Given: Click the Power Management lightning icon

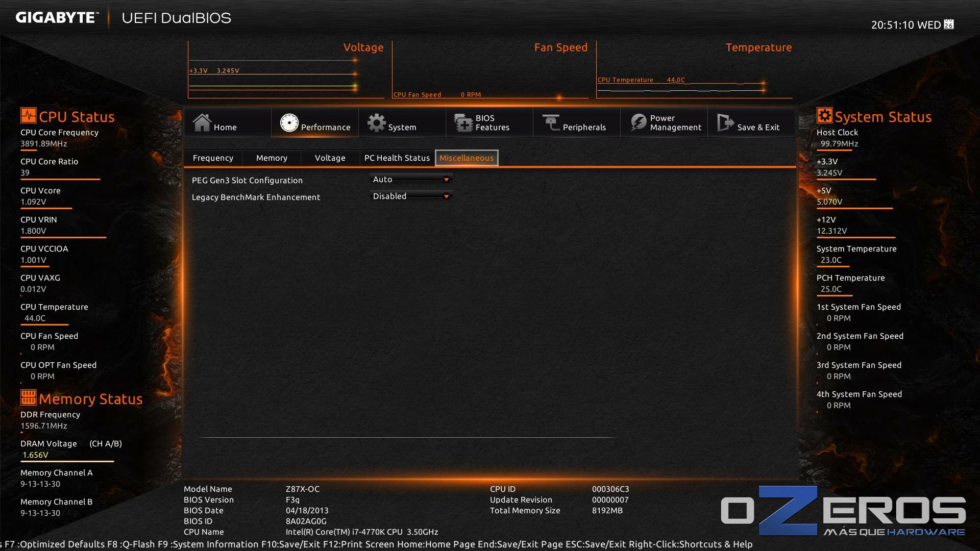Looking at the screenshot, I should tap(638, 122).
